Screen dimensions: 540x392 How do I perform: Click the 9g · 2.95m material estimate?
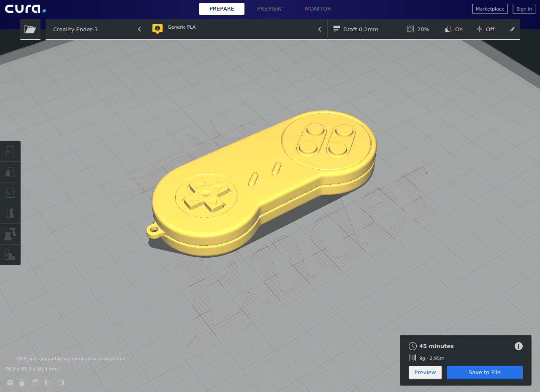tap(431, 358)
